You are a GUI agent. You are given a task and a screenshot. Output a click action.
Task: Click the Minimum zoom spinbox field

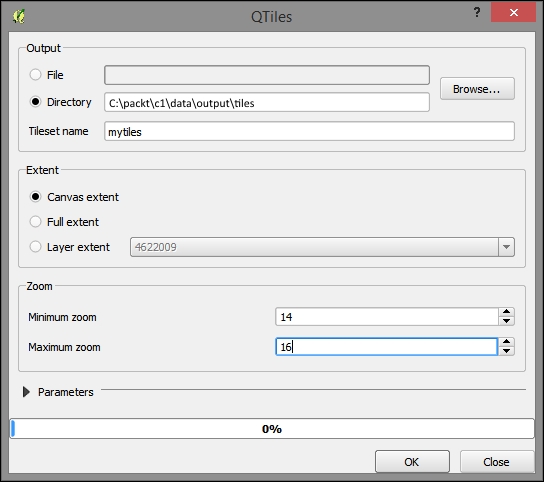coord(387,317)
